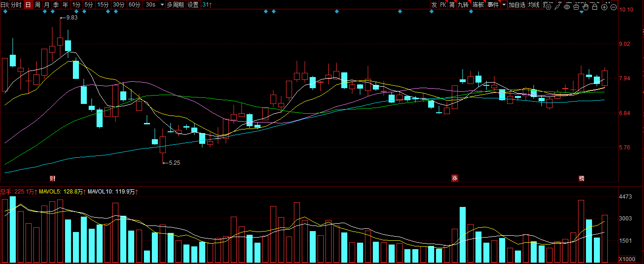Click the 4473 volume axis label
The width and height of the screenshot is (644, 264).
(625, 197)
